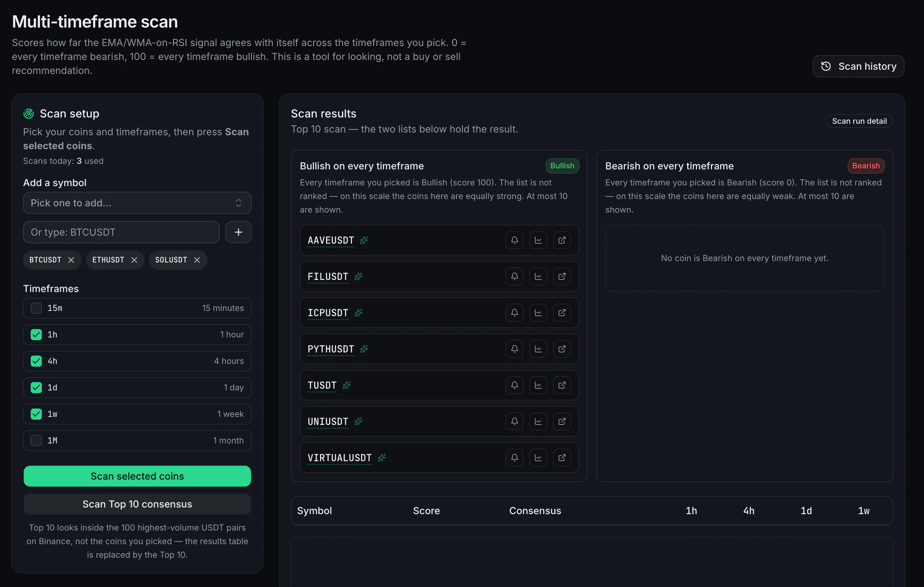The height and width of the screenshot is (587, 924).
Task: Click the 'Scans today: 3 used' text
Action: click(63, 161)
